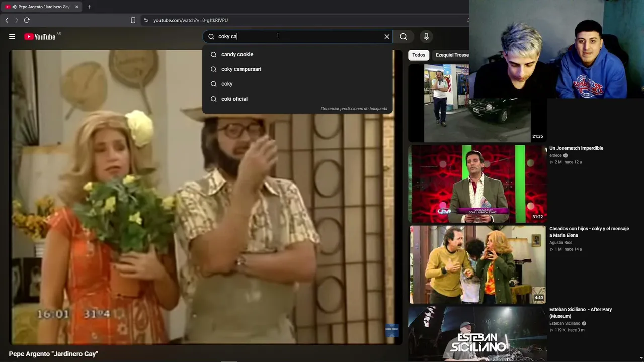
Task: Open "Esteban Siciliano - After Pary (Museum)" title
Action: [581, 313]
